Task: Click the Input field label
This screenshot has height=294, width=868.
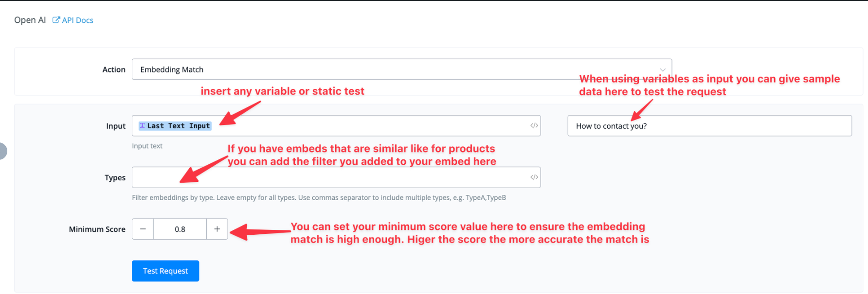Action: pos(116,126)
